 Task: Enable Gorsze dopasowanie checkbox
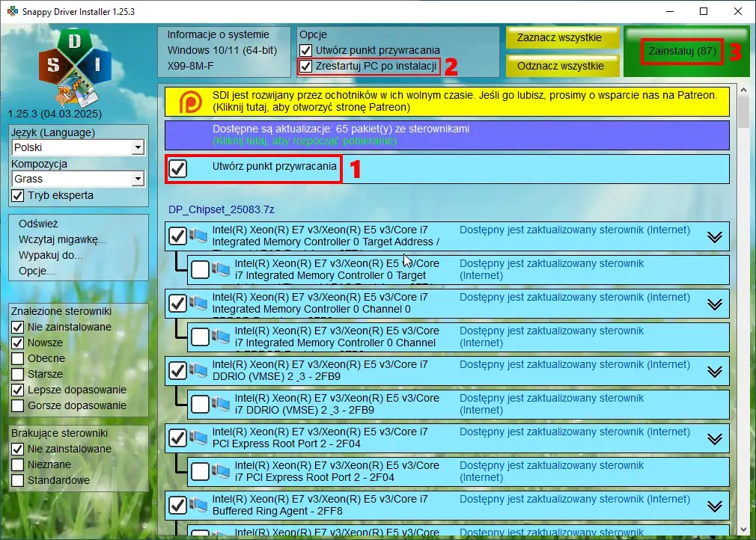17,405
